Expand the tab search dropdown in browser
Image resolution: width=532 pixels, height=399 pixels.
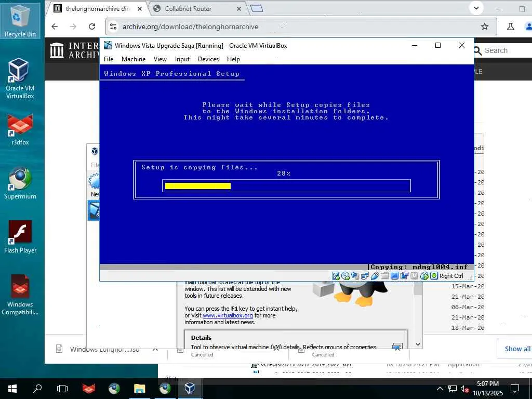click(476, 8)
